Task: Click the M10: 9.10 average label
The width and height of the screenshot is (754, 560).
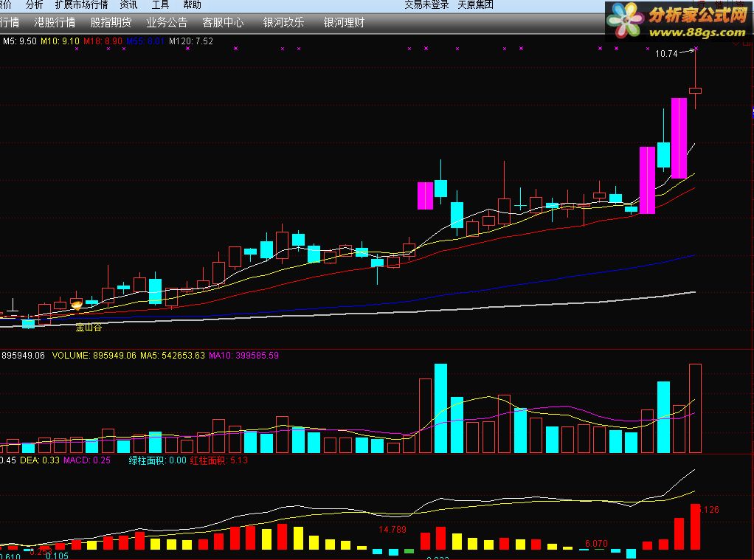Action: (x=60, y=41)
